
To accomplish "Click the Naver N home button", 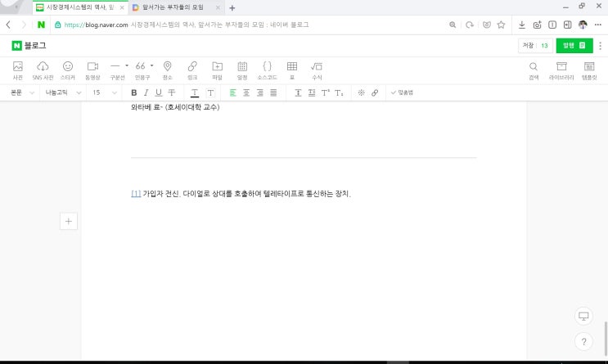I will coord(41,25).
